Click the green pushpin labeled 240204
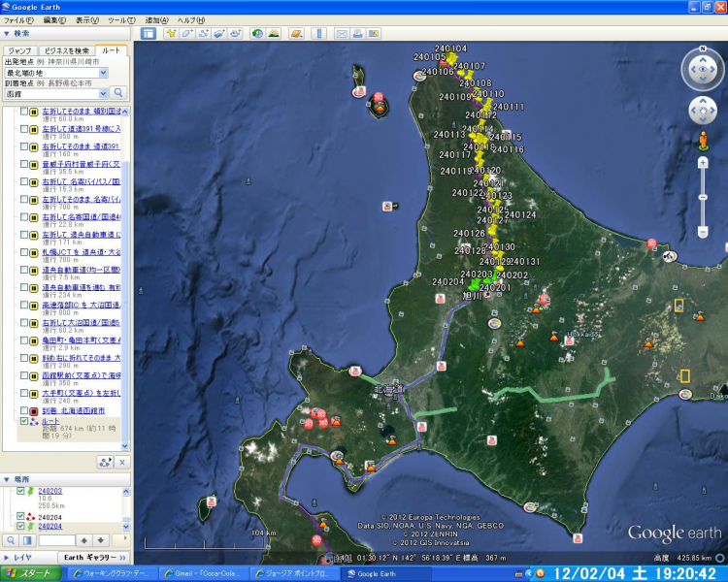Image resolution: width=728 pixels, height=582 pixels. (474, 283)
